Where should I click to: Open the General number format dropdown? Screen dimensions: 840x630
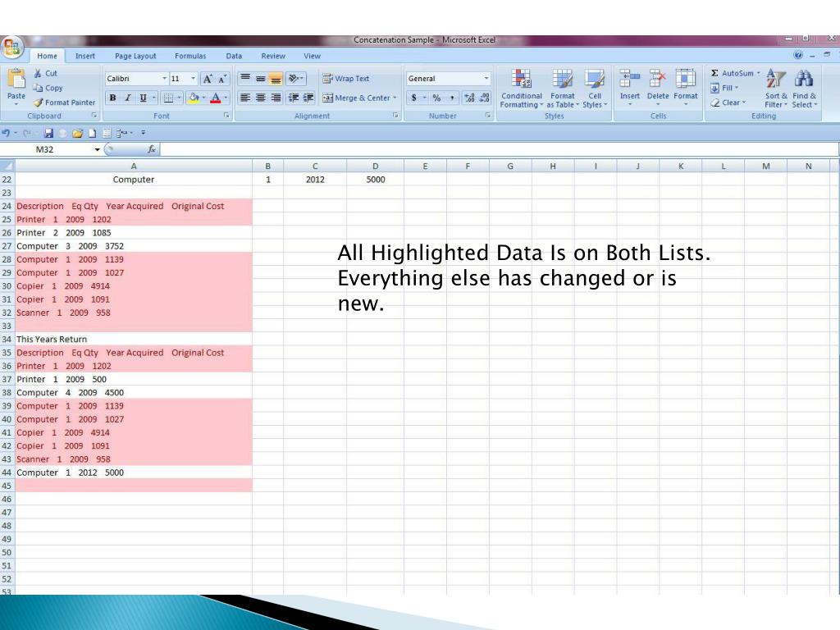486,79
